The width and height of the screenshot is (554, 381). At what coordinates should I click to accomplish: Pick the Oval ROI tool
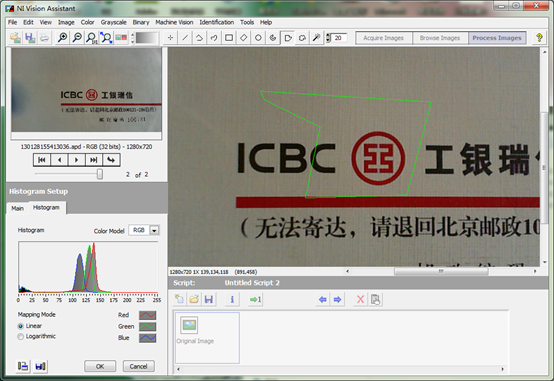258,37
